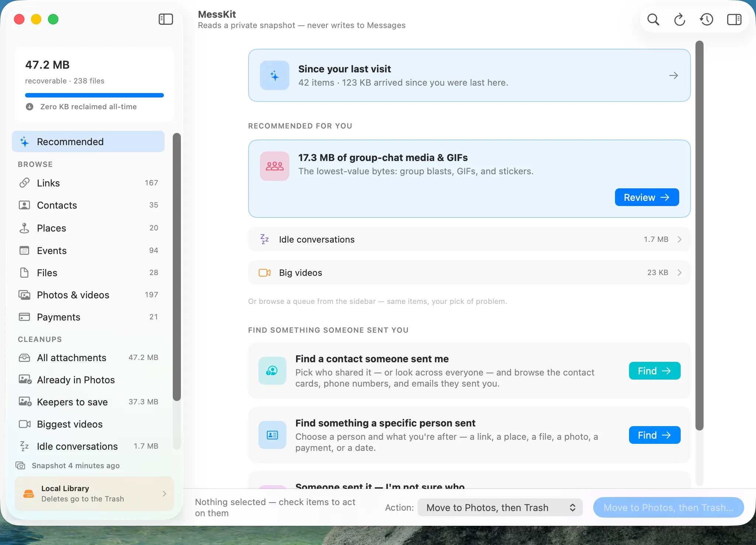This screenshot has height=545, width=756.
Task: Click the Already in Photos icon
Action: point(25,380)
